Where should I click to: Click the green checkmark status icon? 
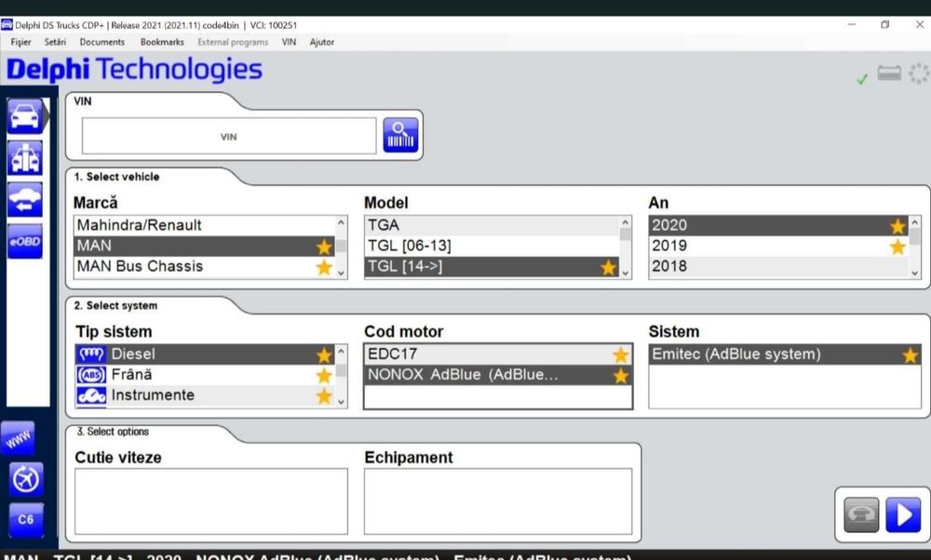coord(862,79)
